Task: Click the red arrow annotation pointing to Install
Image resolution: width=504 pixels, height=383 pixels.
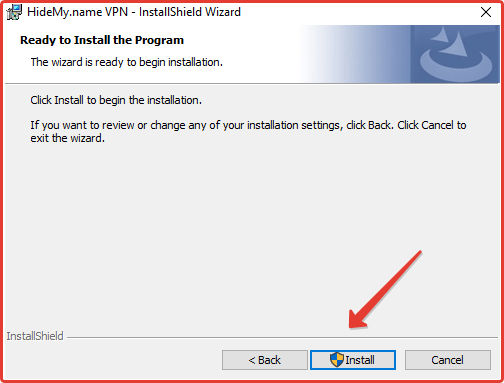Action: tap(385, 290)
